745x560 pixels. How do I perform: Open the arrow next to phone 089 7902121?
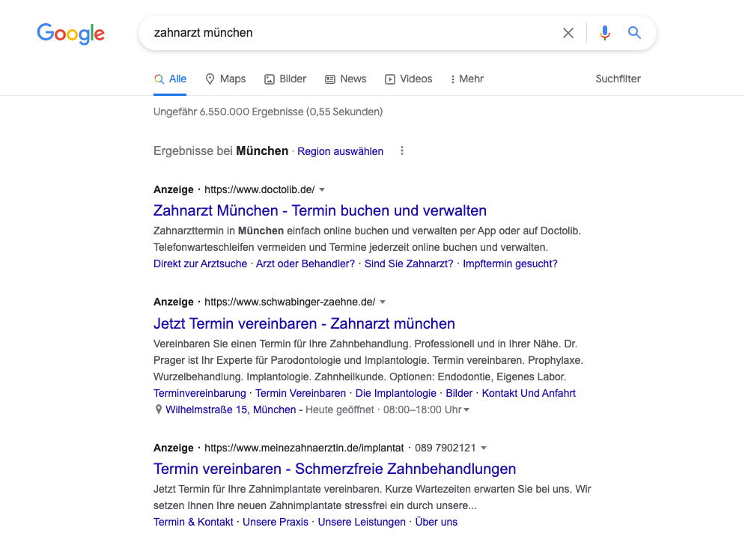click(x=484, y=448)
